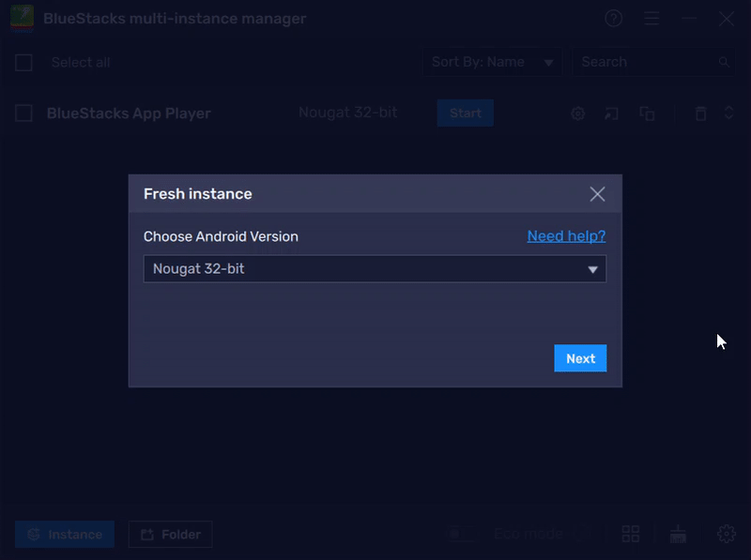The image size is (751, 560).
Task: Start the BlueStacks App Player instance
Action: click(x=465, y=113)
